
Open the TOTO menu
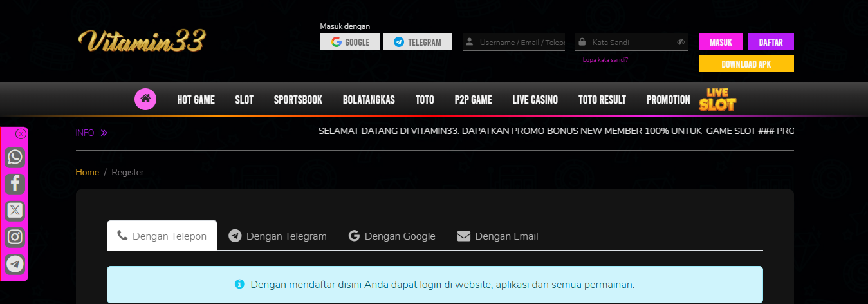click(x=425, y=100)
